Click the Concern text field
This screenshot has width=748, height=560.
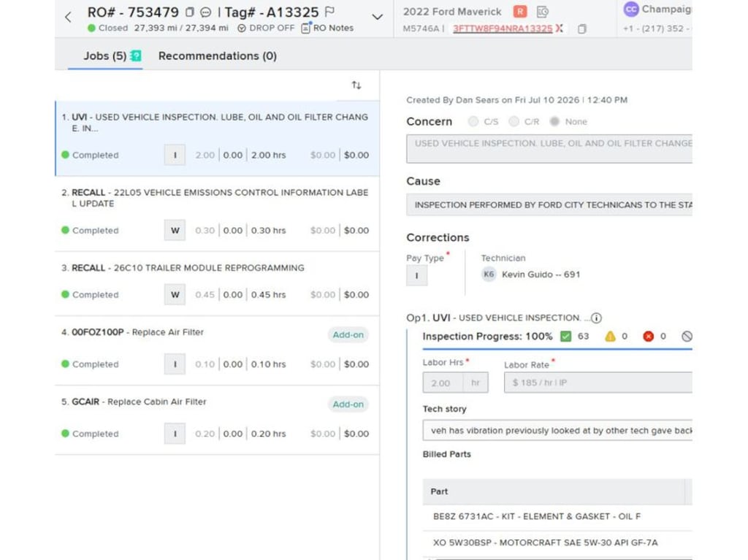(549, 149)
